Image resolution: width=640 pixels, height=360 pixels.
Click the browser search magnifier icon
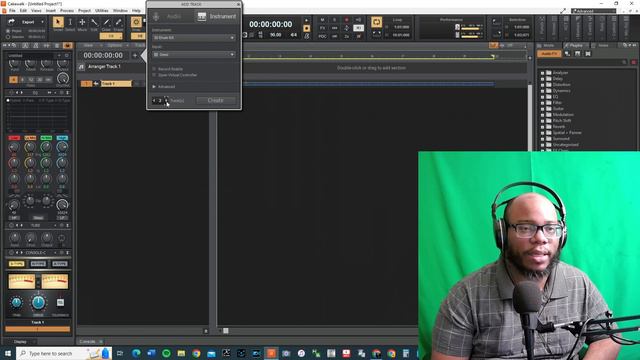[x=624, y=62]
